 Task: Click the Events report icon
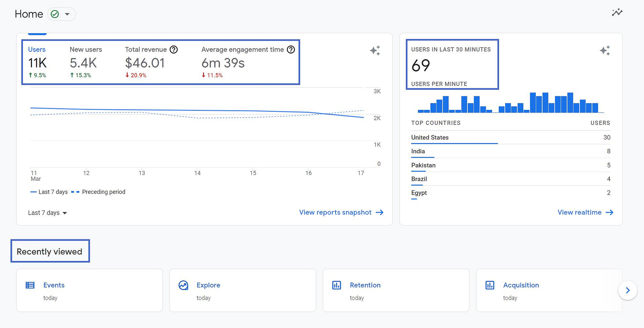pyautogui.click(x=30, y=285)
